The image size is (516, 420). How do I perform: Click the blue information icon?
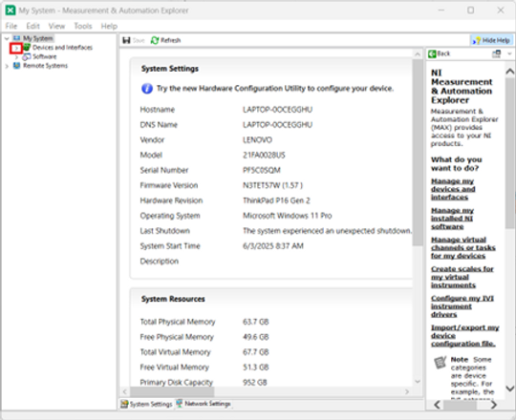click(147, 89)
